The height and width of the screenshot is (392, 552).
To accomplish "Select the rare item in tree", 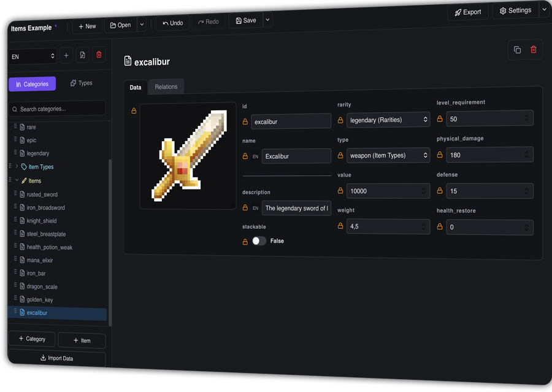I will pyautogui.click(x=31, y=127).
